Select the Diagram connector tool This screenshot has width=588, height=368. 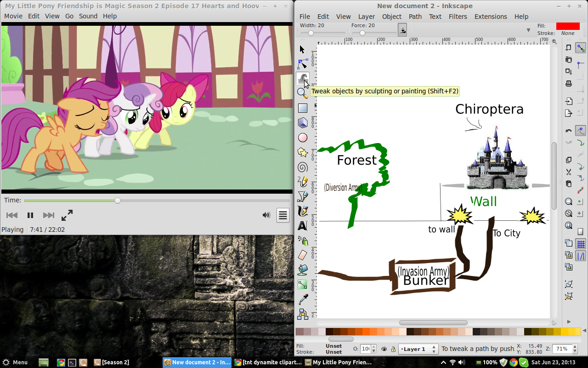pyautogui.click(x=302, y=314)
